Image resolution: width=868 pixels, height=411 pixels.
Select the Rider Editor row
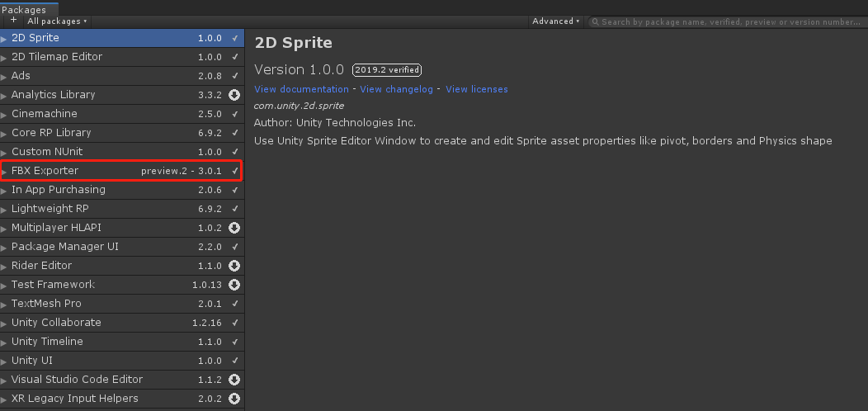[122, 265]
